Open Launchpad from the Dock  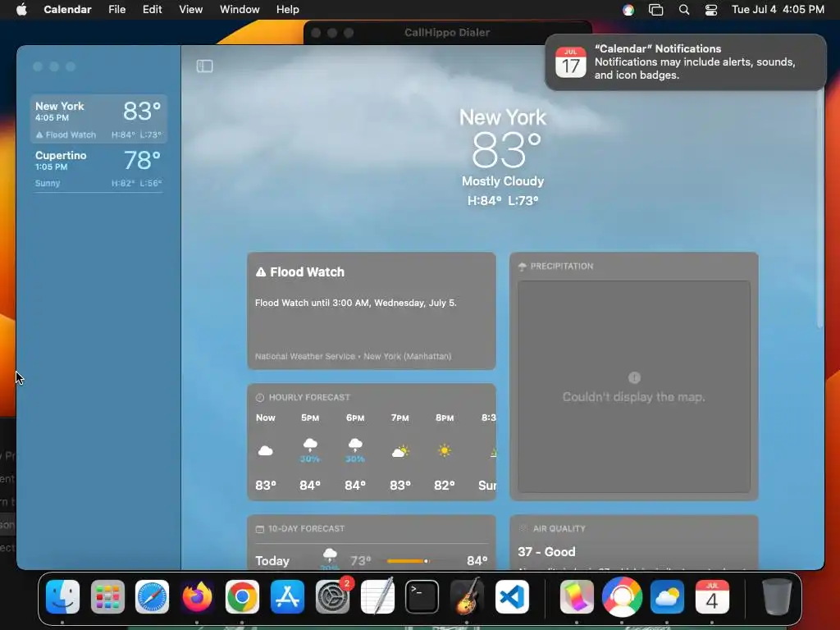pyautogui.click(x=107, y=596)
